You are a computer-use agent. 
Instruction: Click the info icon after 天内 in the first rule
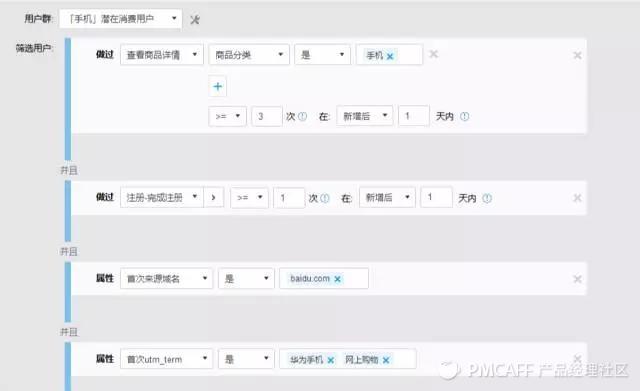464,116
